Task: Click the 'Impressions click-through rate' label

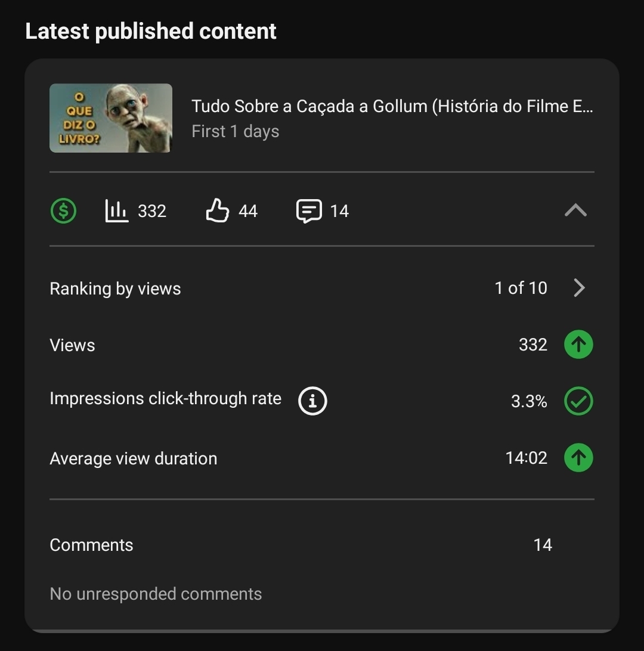Action: point(165,398)
